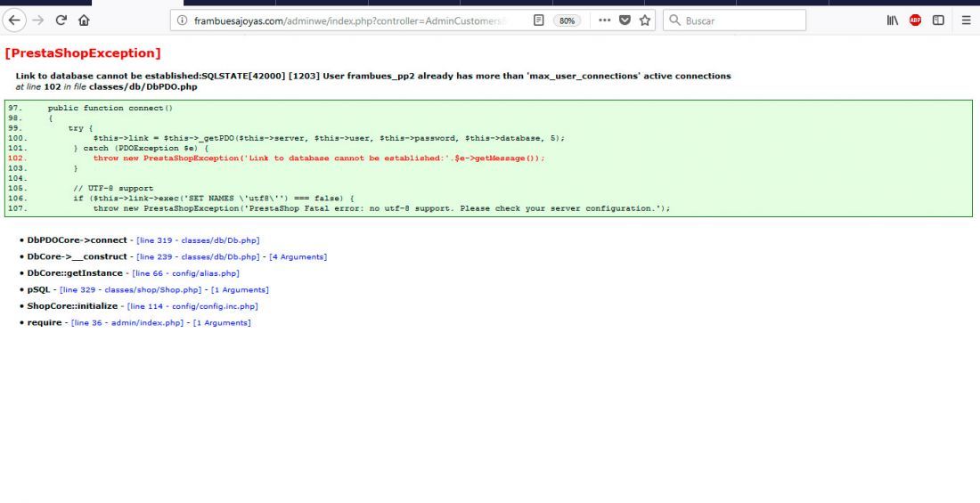Open line 329 classes/shop/Shop.php link
980x503 pixels.
tap(131, 290)
